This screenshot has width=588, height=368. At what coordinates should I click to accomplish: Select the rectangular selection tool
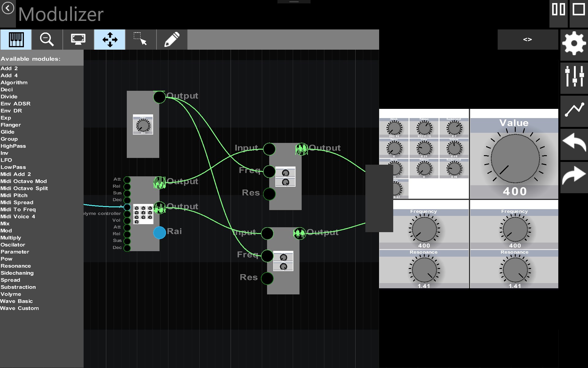point(141,39)
